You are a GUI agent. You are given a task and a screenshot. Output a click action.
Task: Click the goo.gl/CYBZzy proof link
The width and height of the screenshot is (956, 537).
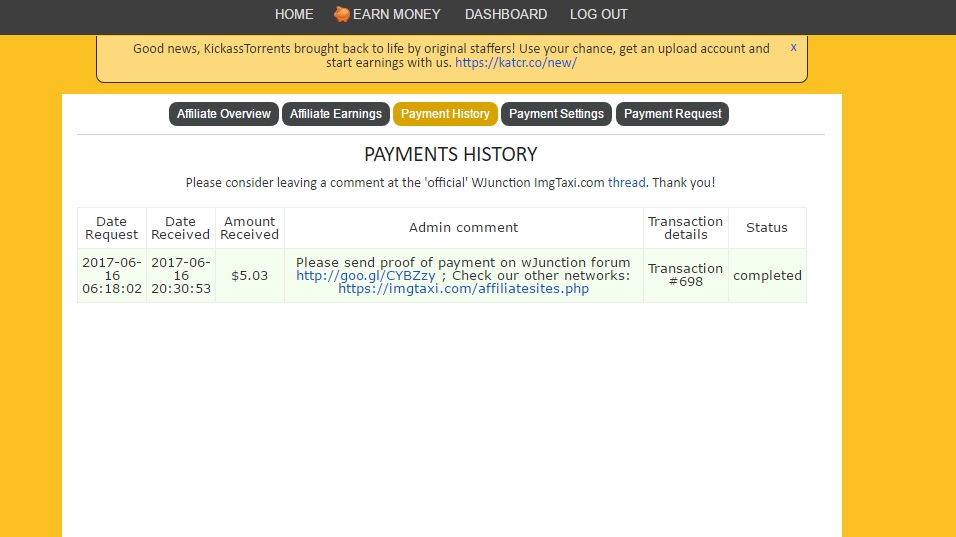point(366,276)
